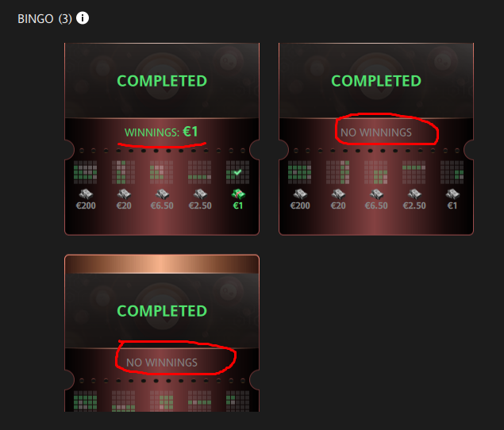
Task: Select the €200 bingo pattern grid on first ticket
Action: [x=85, y=172]
